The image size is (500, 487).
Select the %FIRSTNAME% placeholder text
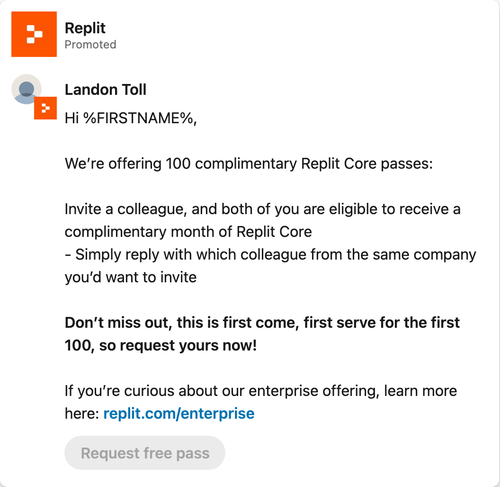(x=138, y=118)
